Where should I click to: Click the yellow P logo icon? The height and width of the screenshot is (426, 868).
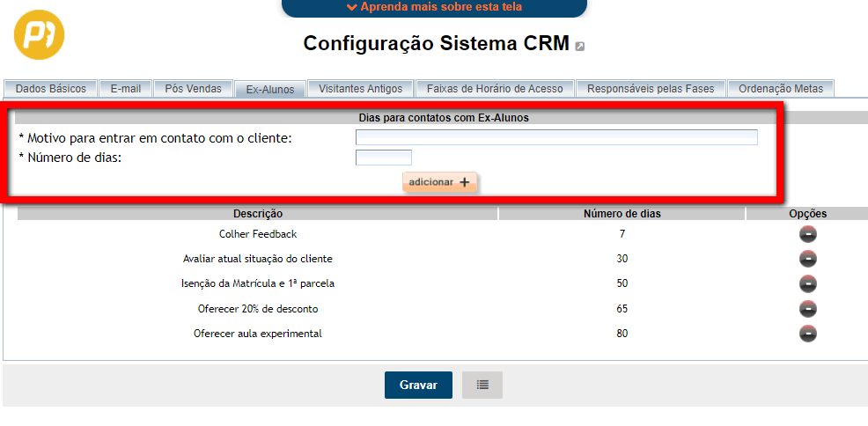tap(40, 34)
